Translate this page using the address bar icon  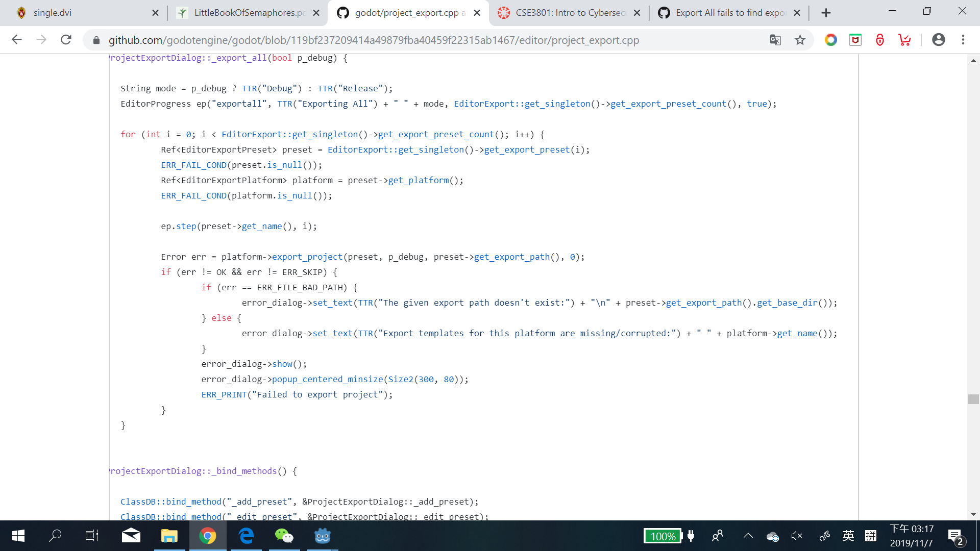coord(775,40)
